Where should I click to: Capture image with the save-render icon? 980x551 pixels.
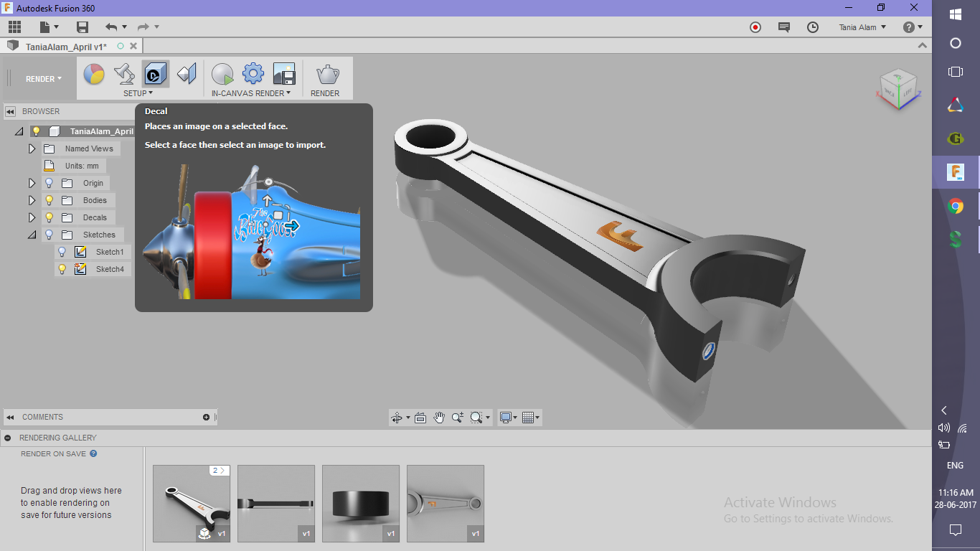pyautogui.click(x=284, y=74)
